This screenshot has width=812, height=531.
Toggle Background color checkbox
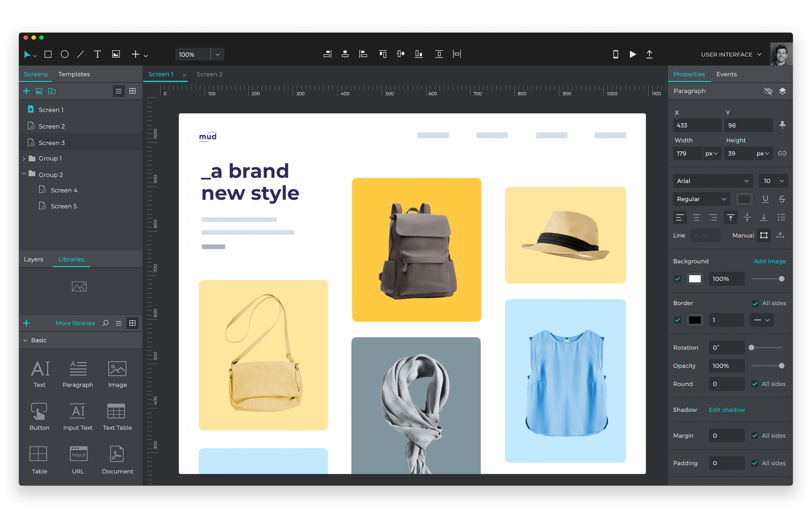[x=677, y=278]
